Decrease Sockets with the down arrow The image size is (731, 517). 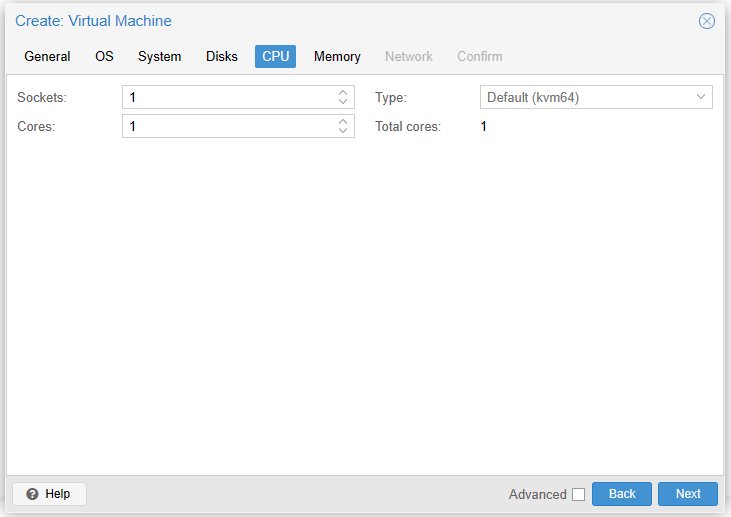(x=343, y=102)
